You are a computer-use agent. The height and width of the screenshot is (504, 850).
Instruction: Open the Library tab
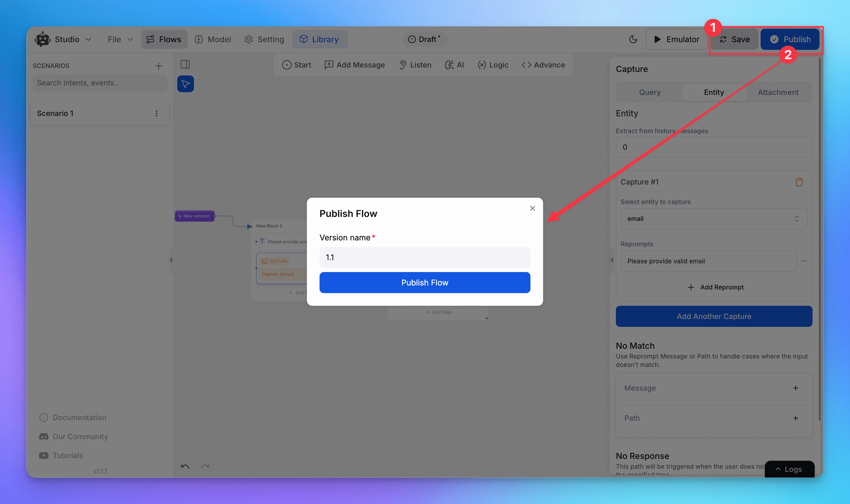point(320,39)
